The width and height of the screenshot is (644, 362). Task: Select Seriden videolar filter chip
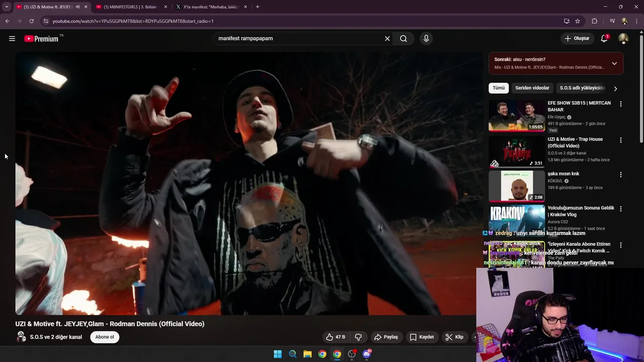[x=532, y=88]
